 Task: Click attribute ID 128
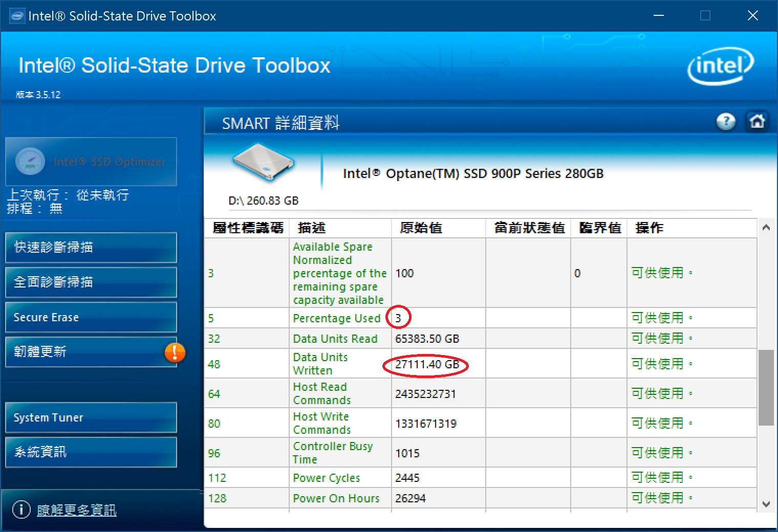click(x=217, y=498)
